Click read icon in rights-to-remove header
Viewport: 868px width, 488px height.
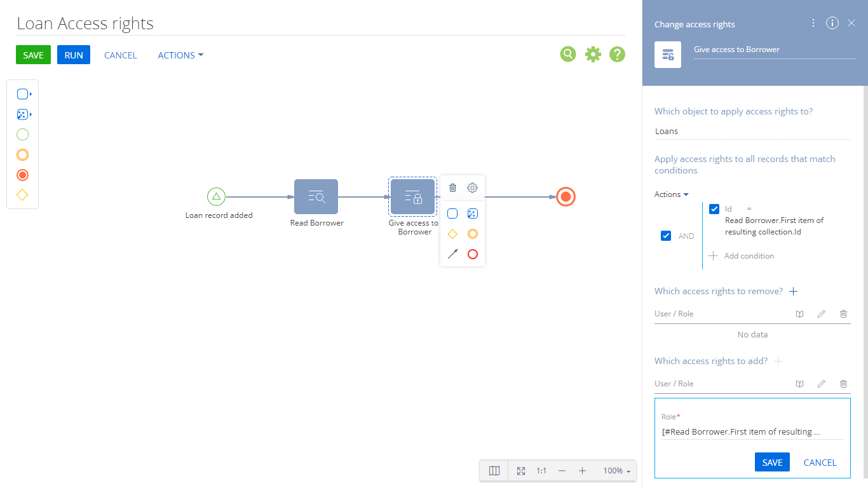point(800,314)
